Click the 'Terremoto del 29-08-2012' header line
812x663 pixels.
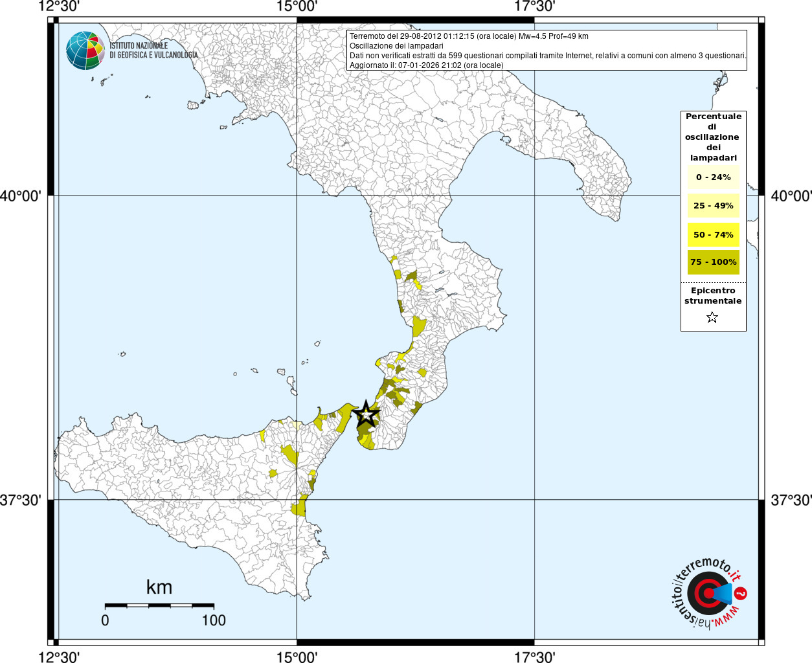tap(469, 36)
